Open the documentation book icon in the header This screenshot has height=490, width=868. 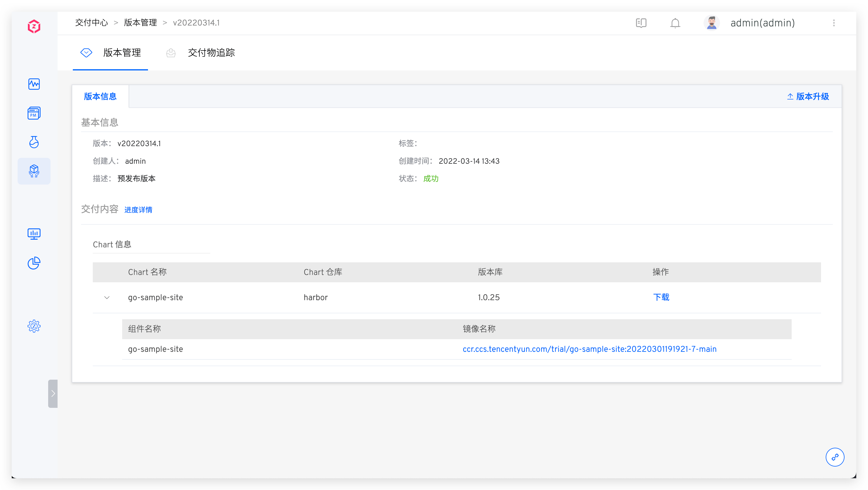pyautogui.click(x=641, y=23)
